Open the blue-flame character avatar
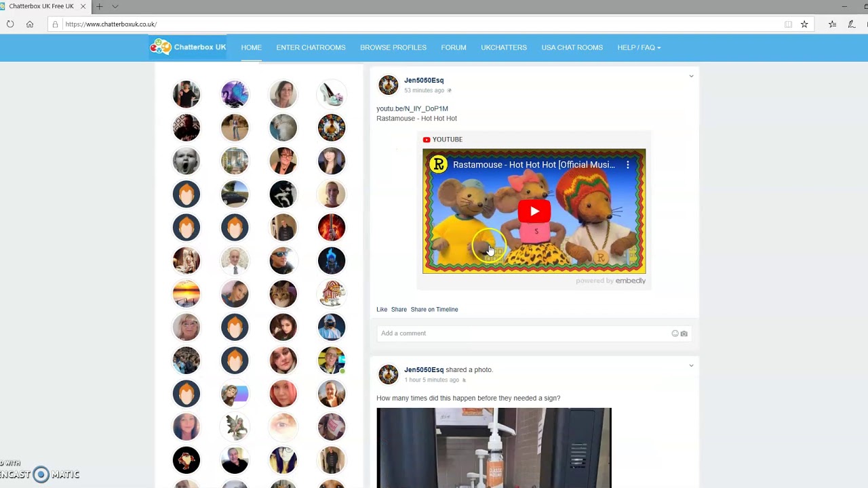 click(332, 260)
